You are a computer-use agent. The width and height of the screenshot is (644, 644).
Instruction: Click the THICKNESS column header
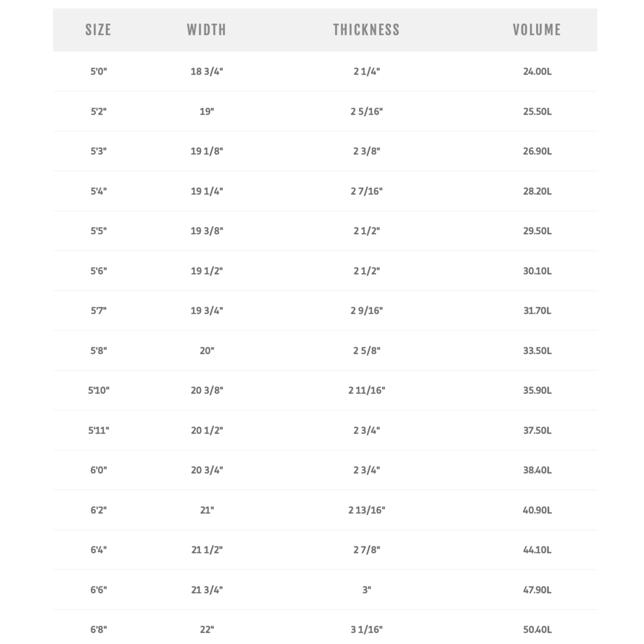click(x=366, y=30)
